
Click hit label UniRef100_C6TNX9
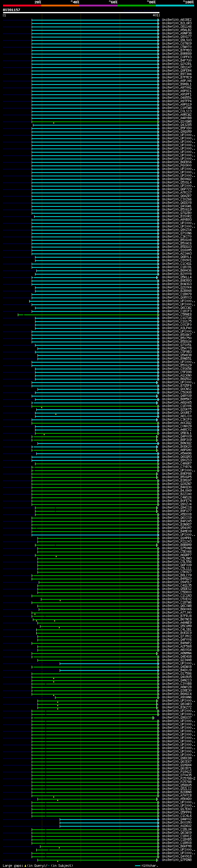click(176, 43)
